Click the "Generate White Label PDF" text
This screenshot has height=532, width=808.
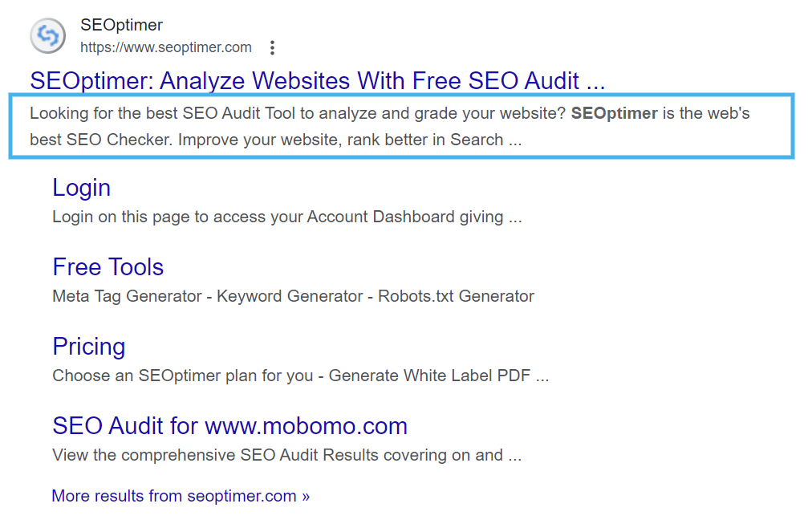430,376
